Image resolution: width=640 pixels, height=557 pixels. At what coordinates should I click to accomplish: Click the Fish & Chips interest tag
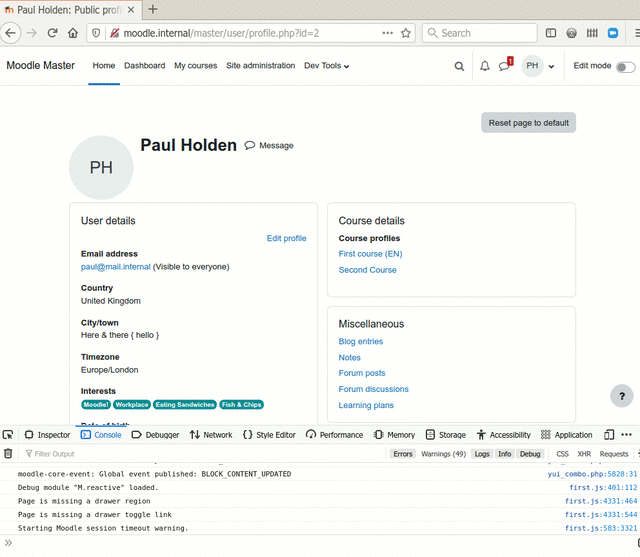click(x=241, y=405)
